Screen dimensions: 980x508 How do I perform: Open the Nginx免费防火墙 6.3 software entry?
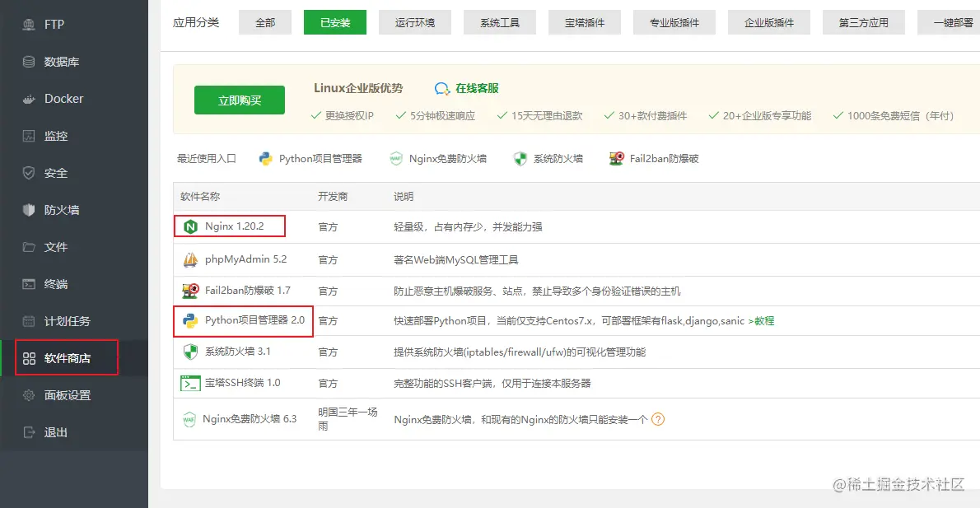point(250,418)
